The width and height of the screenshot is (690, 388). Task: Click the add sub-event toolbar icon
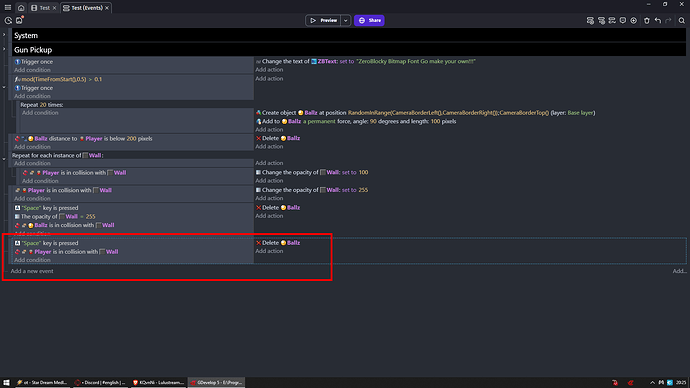[601, 21]
